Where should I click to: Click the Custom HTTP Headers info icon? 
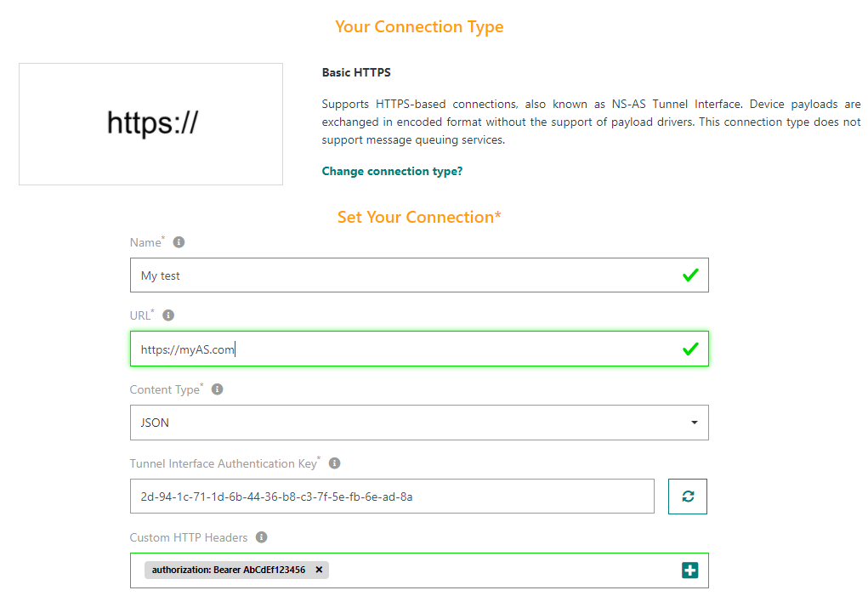click(261, 537)
